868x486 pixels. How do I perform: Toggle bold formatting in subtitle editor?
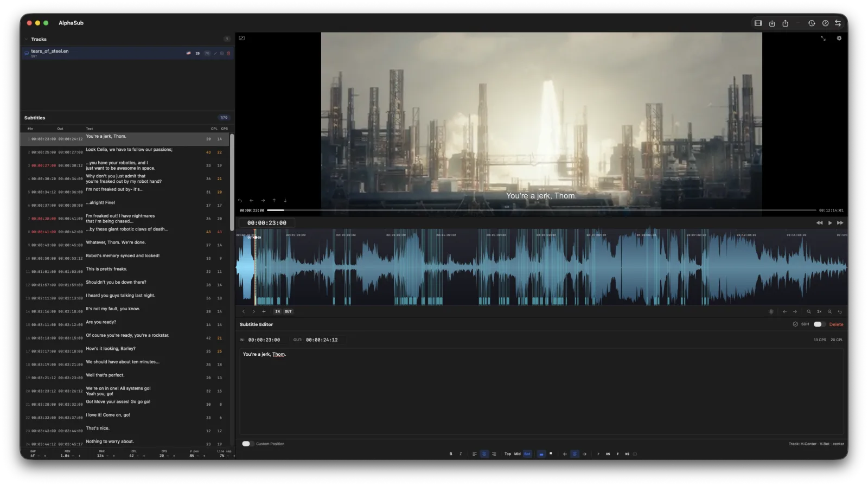point(451,454)
